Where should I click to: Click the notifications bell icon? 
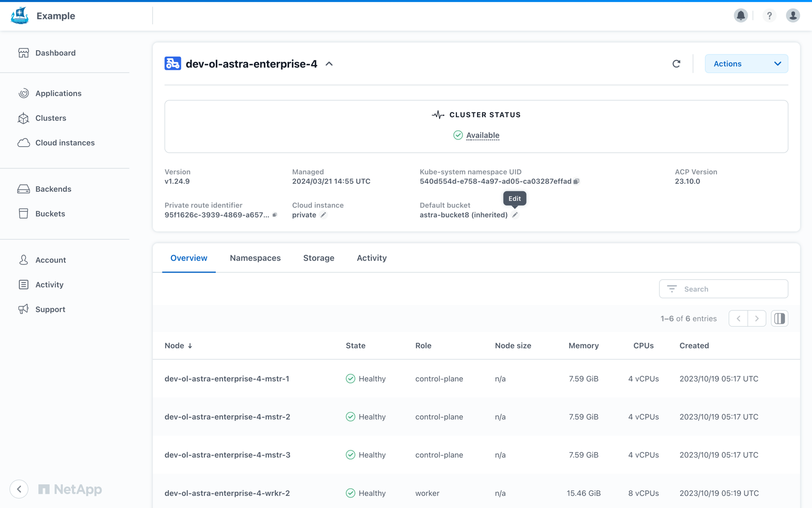[x=741, y=16]
